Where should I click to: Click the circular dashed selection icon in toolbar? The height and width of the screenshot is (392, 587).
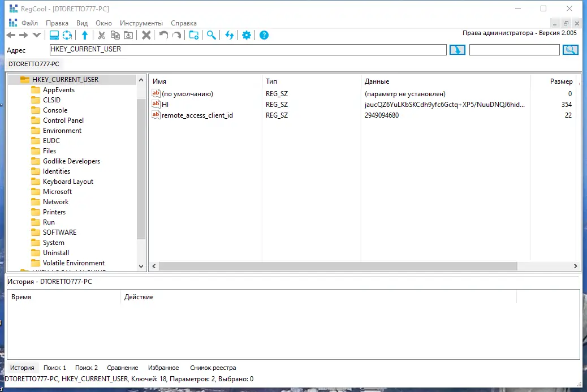(67, 35)
